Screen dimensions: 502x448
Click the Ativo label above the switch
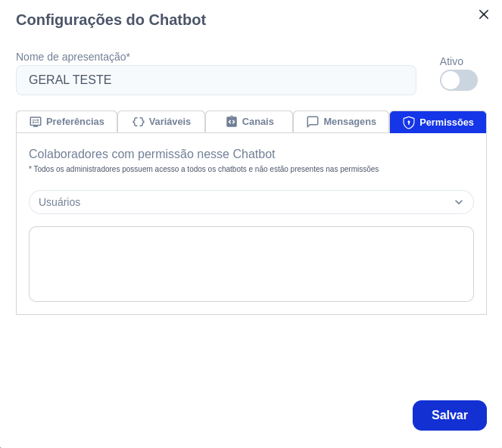(451, 61)
